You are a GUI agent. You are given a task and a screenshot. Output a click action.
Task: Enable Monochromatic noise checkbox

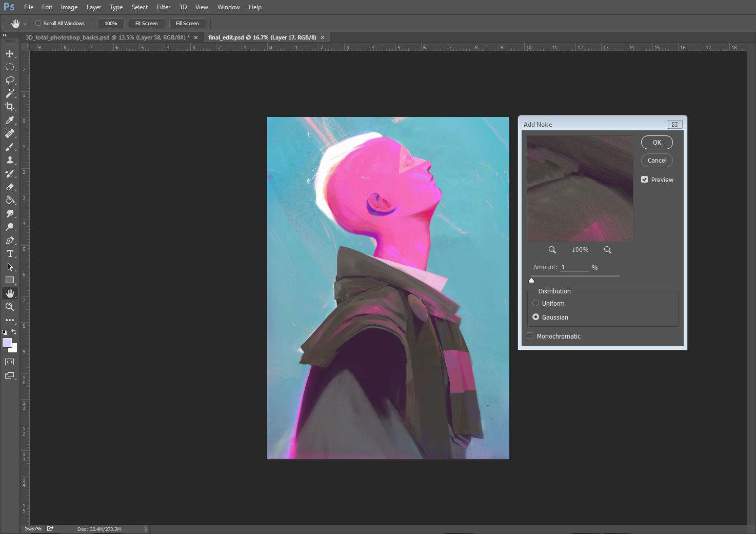[x=530, y=336]
